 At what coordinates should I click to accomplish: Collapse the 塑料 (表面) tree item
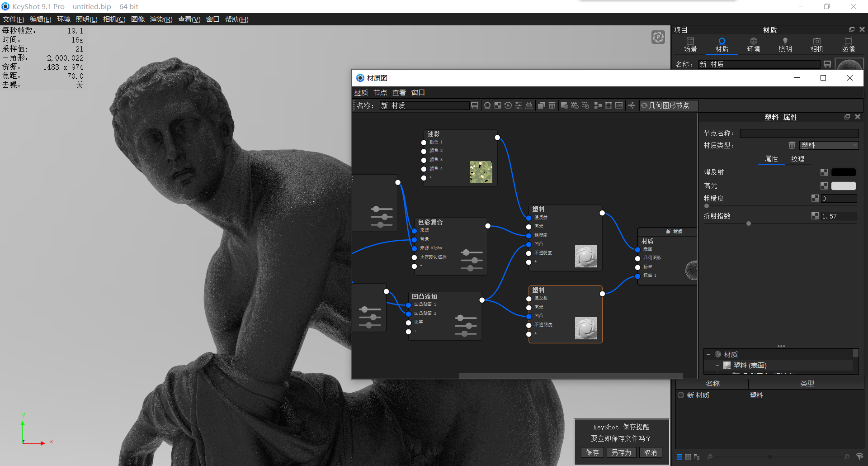point(717,365)
